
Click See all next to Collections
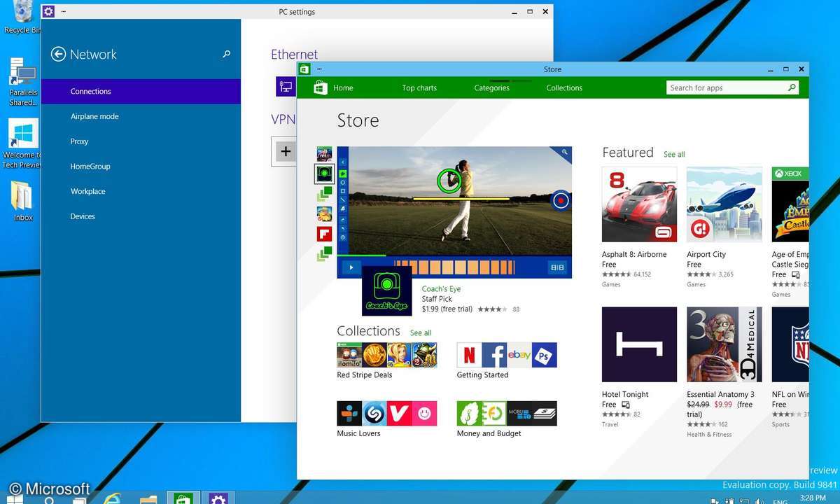(x=421, y=333)
